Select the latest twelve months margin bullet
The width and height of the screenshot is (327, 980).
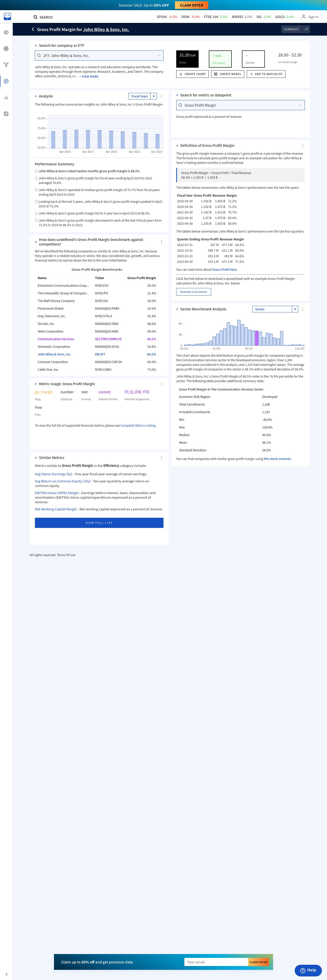(36, 171)
